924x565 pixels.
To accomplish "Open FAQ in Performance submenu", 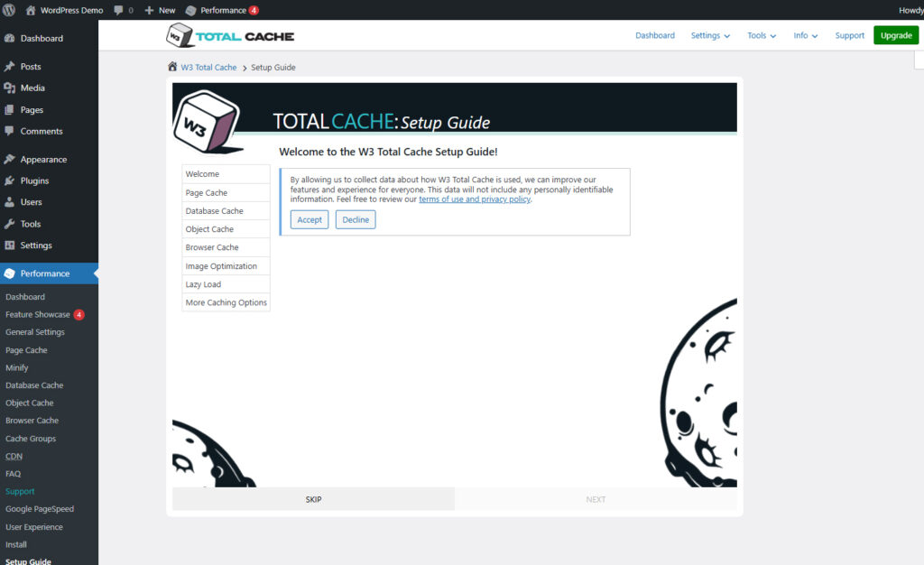I will point(13,474).
